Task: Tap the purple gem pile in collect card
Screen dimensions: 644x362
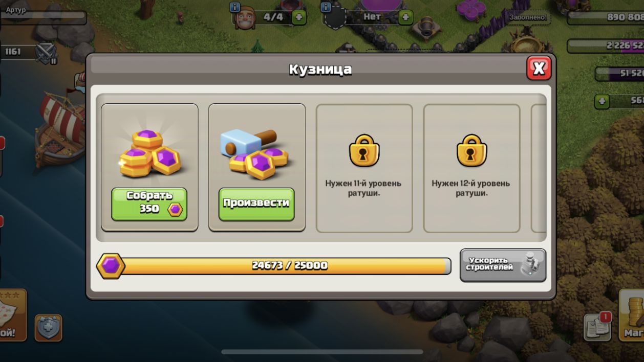Action: [149, 152]
